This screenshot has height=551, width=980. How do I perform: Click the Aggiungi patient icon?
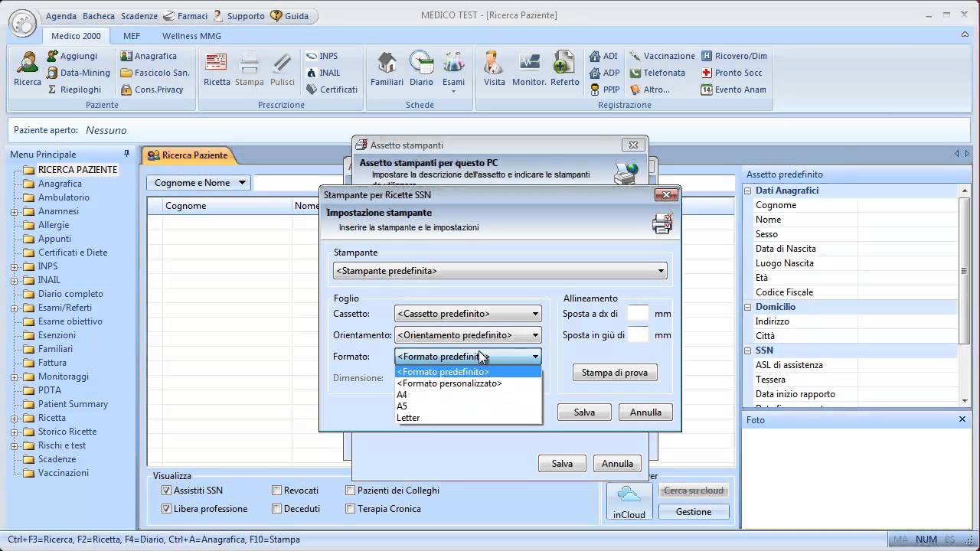pos(53,56)
